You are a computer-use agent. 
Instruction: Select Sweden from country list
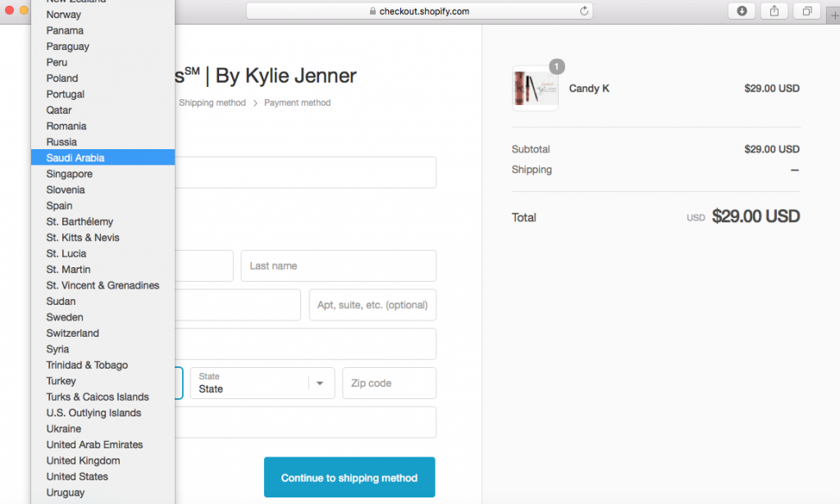(103, 317)
